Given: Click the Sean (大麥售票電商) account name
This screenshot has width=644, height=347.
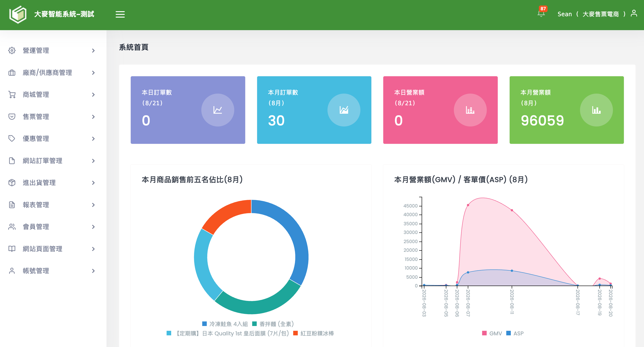Looking at the screenshot, I should (x=591, y=14).
